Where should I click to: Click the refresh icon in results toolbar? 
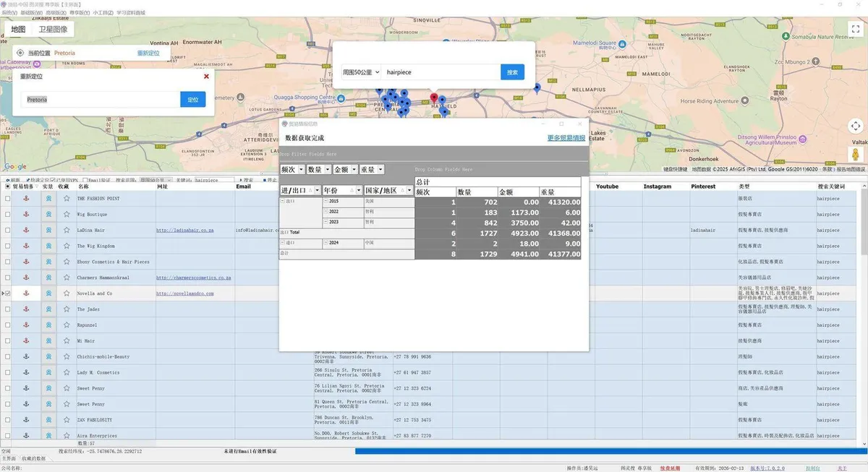pos(7,180)
